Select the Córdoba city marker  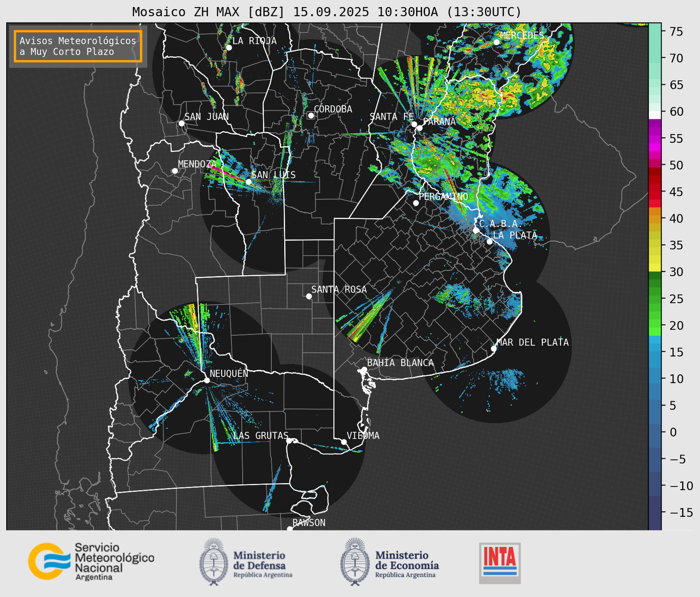(x=311, y=115)
